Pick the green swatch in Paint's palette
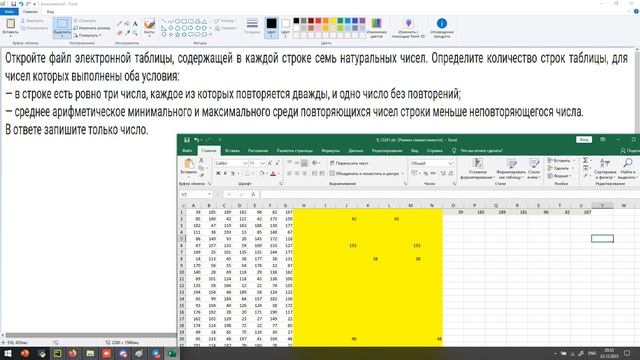This screenshot has height=360, width=640. (x=340, y=21)
